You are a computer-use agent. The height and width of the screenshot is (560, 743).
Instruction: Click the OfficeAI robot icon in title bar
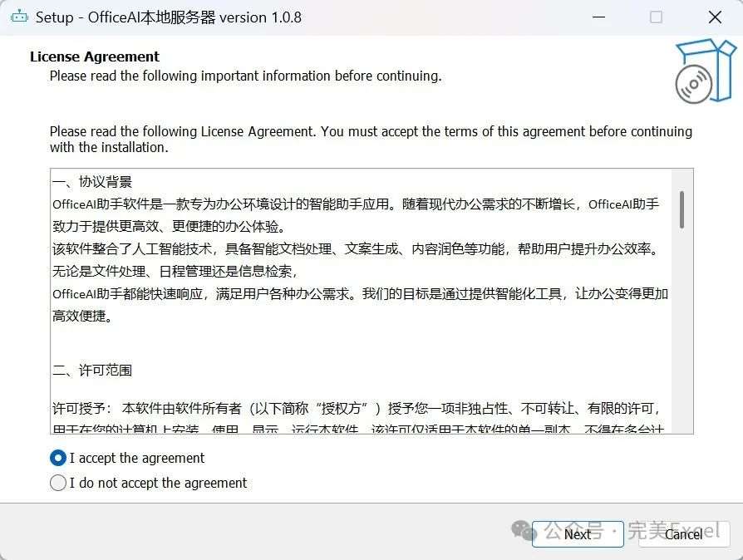[19, 17]
